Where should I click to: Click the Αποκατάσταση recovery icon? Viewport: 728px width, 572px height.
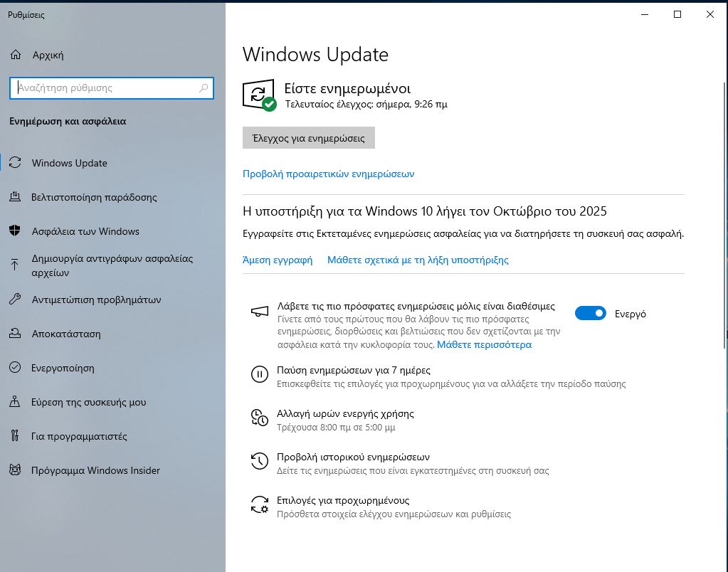pos(15,334)
